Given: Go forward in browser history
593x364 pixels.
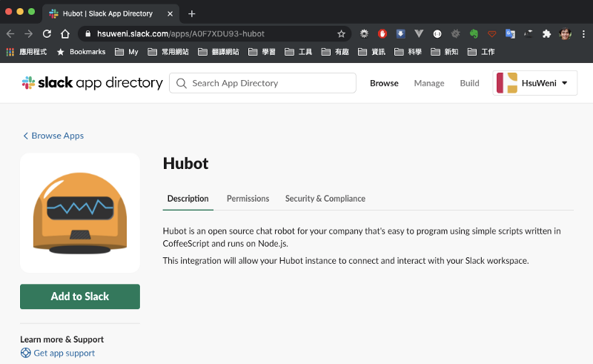Looking at the screenshot, I should tap(28, 34).
